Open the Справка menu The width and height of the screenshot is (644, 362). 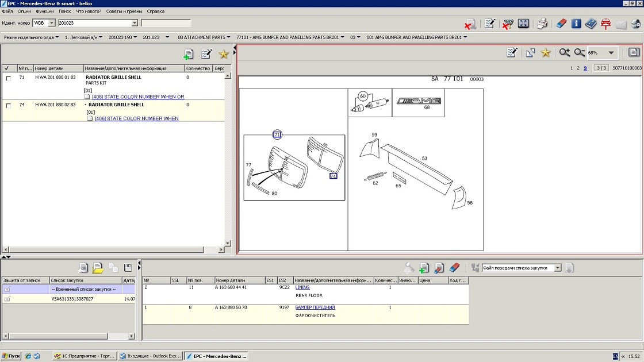tap(156, 11)
